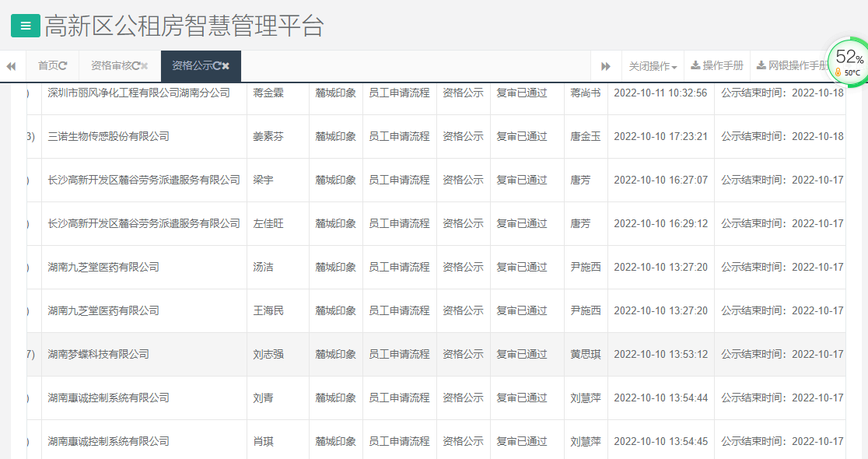Click the refresh icon on 资格审核 tab
Image resolution: width=868 pixels, height=459 pixels.
pos(137,65)
